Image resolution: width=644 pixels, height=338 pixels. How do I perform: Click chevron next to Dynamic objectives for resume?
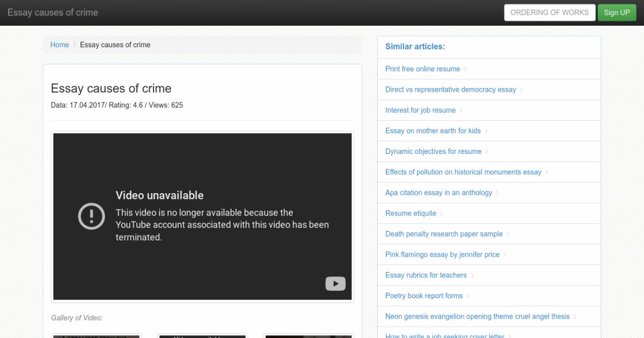(487, 152)
